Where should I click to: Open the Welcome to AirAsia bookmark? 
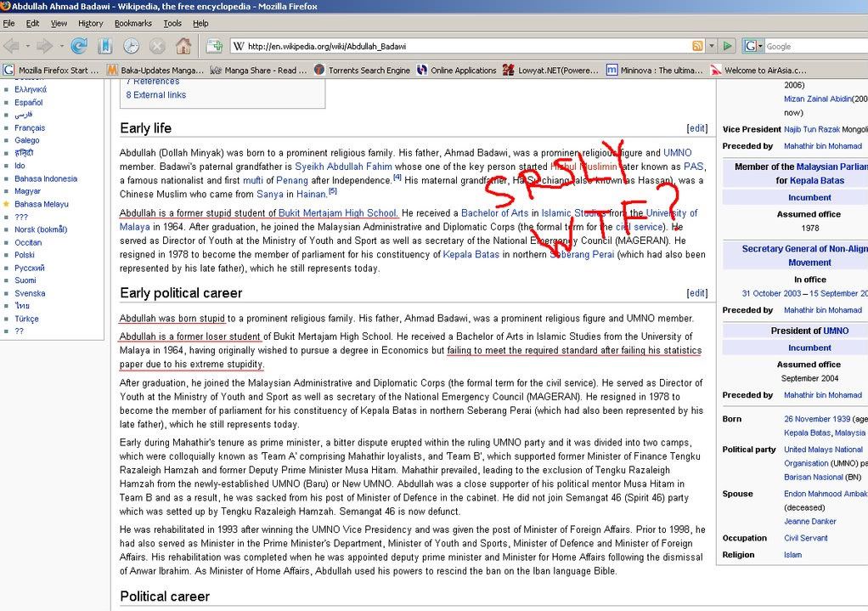coord(758,71)
